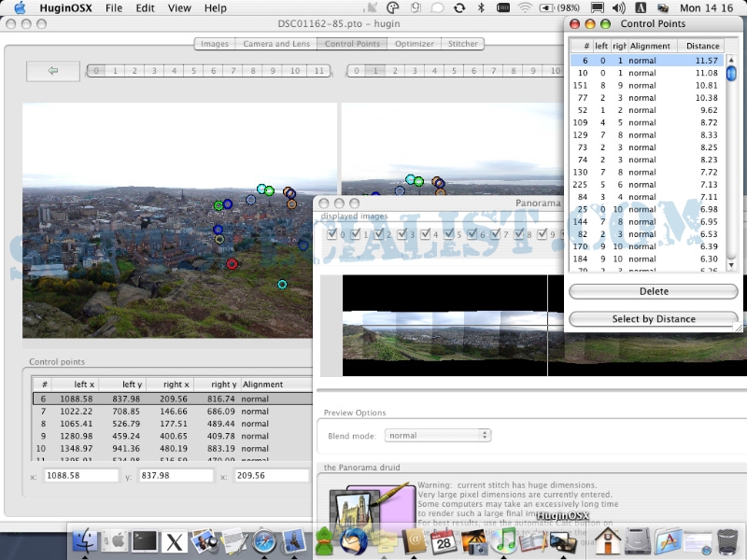This screenshot has height=560, width=747.
Task: Sort control points by Distance column
Action: click(702, 46)
